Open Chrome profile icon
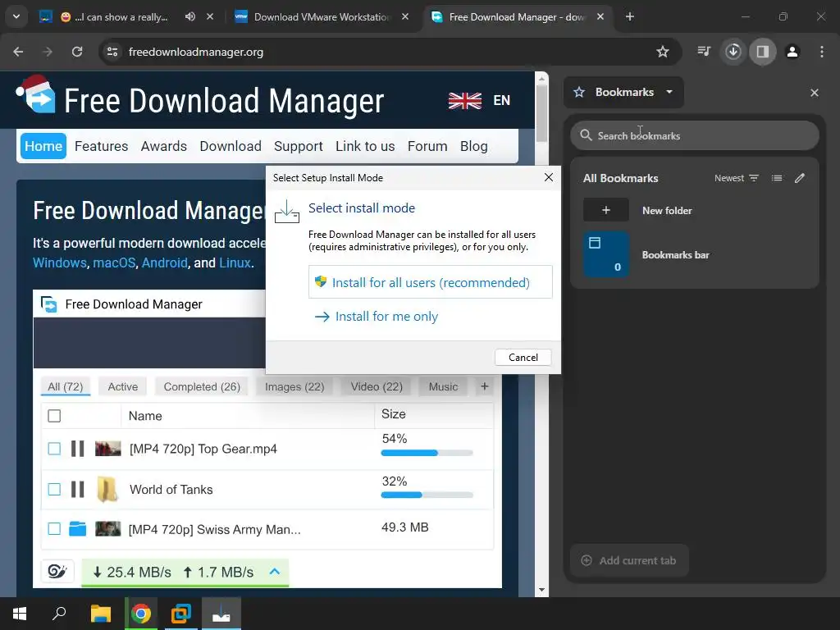840x630 pixels. pyautogui.click(x=792, y=52)
